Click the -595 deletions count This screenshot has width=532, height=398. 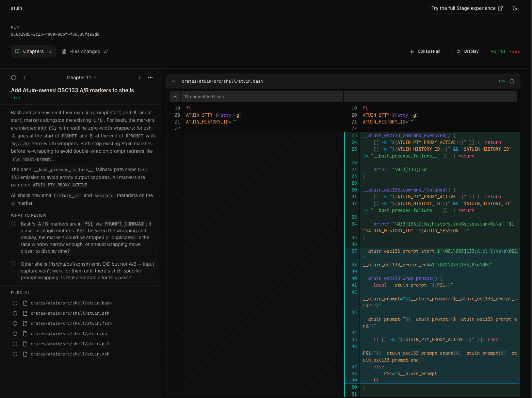click(x=515, y=51)
